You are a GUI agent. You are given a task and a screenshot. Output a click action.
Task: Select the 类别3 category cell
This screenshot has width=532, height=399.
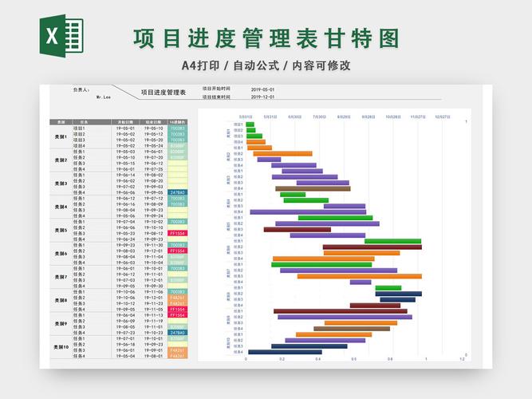tap(61, 184)
